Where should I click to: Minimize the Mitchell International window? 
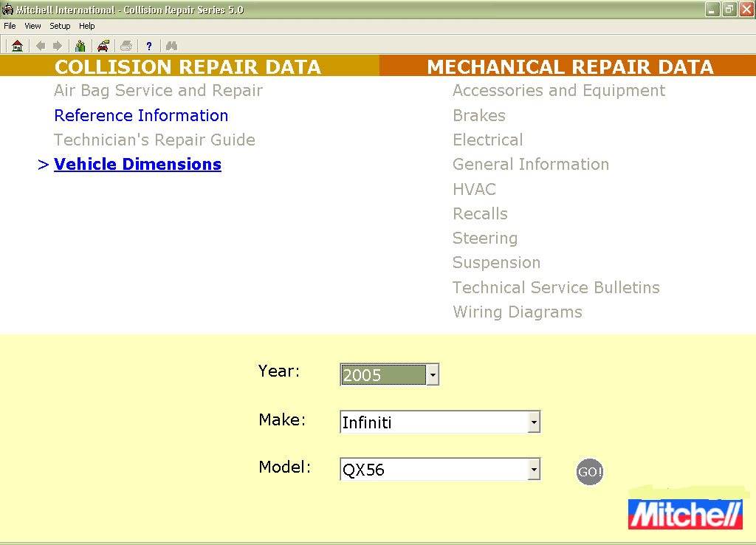click(x=712, y=9)
